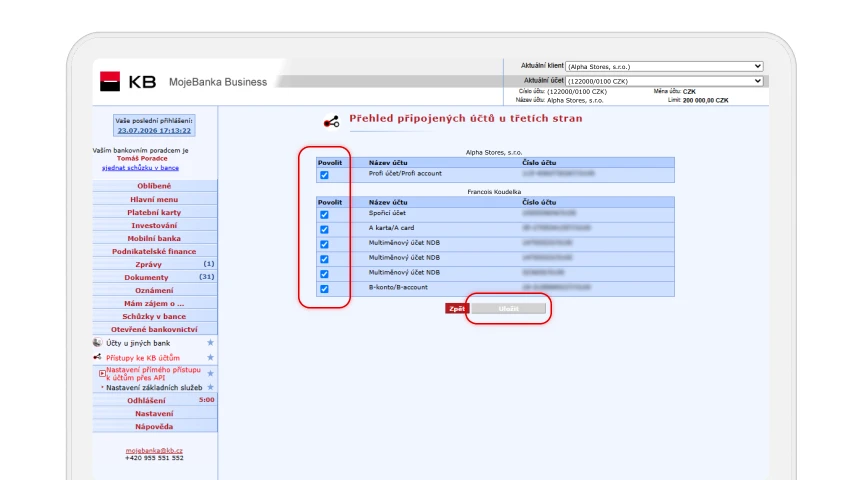The image size is (864, 480).
Task: Click the B-konto/B-account name cell
Action: click(x=398, y=287)
